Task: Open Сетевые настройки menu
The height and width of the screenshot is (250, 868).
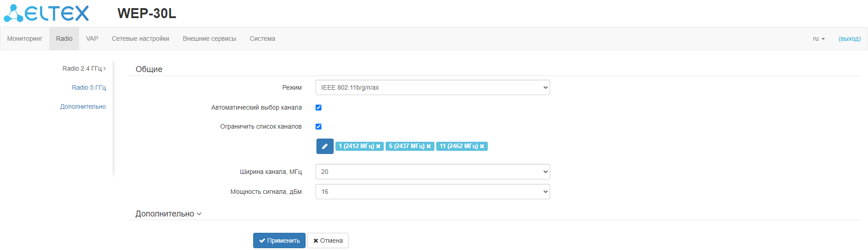Action: click(140, 38)
